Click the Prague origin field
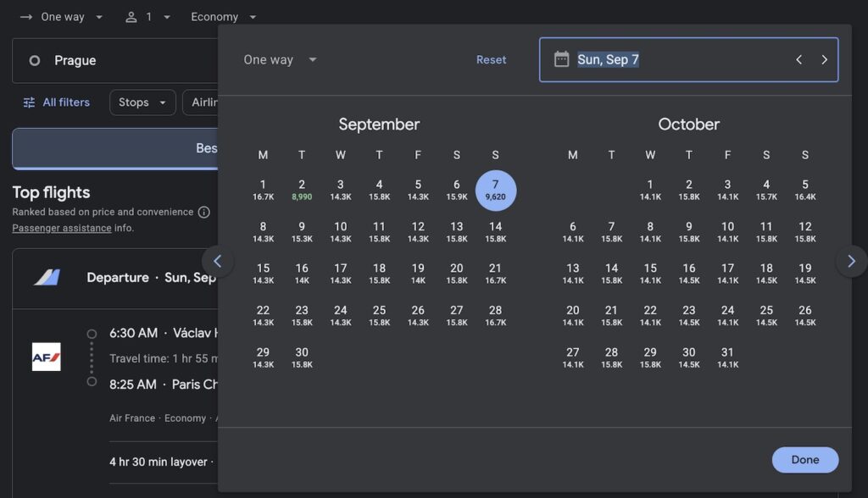This screenshot has height=498, width=868. (114, 61)
